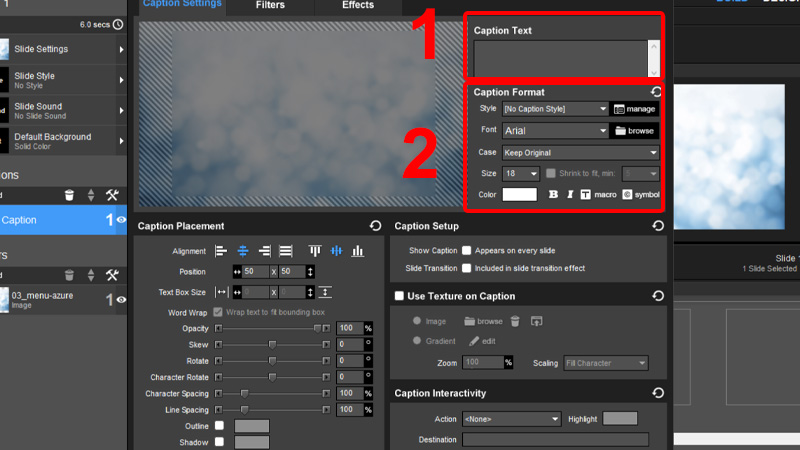Select Gradient texture radio button
The height and width of the screenshot is (450, 800).
point(417,340)
